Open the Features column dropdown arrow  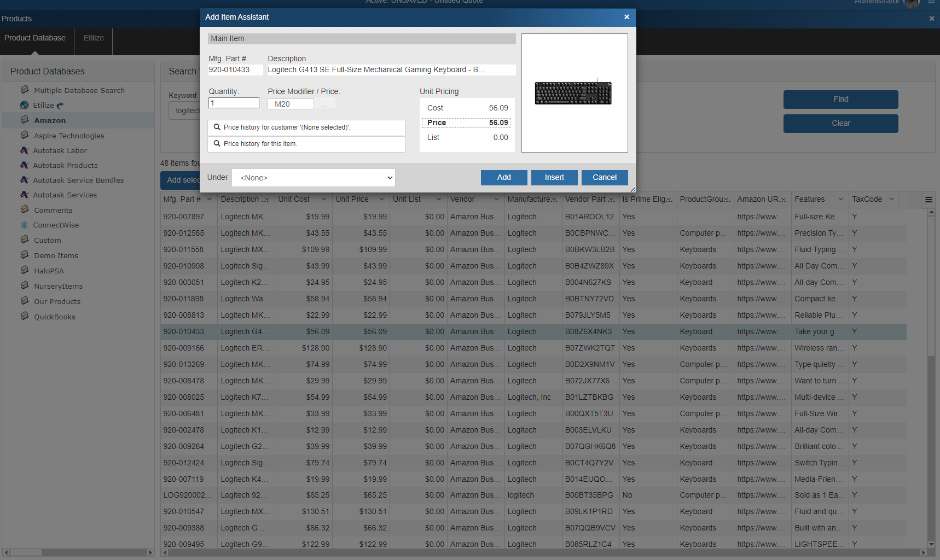tap(840, 199)
